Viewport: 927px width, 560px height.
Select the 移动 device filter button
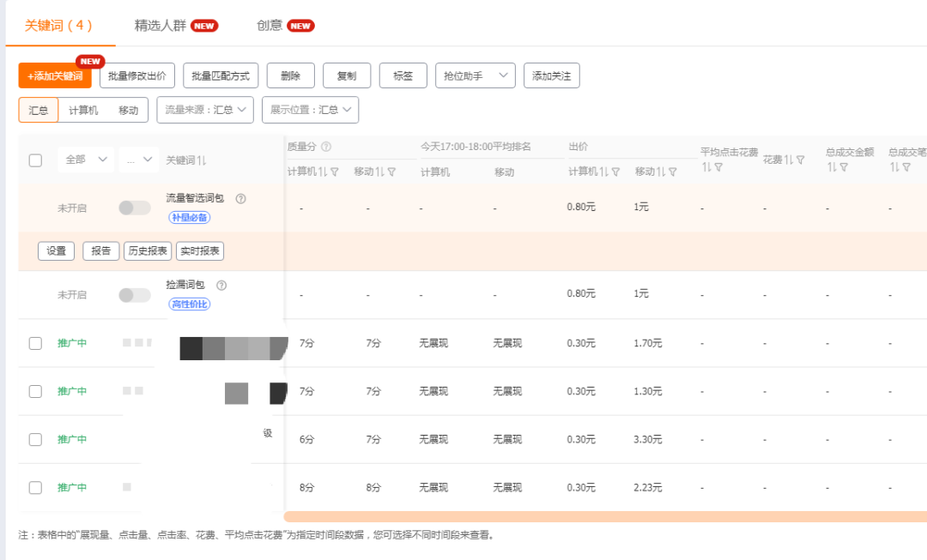128,110
